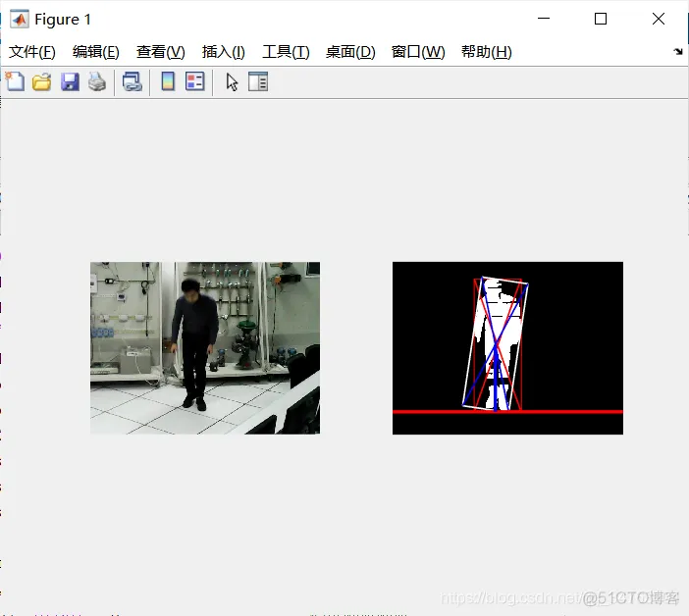This screenshot has width=689, height=616.
Task: Minimize the Figure 1 window
Action: pos(544,19)
